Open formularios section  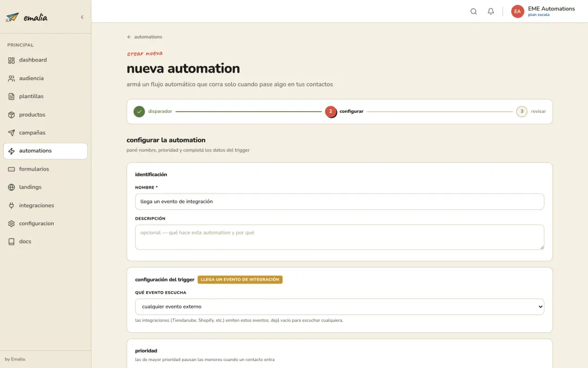pyautogui.click(x=45, y=169)
